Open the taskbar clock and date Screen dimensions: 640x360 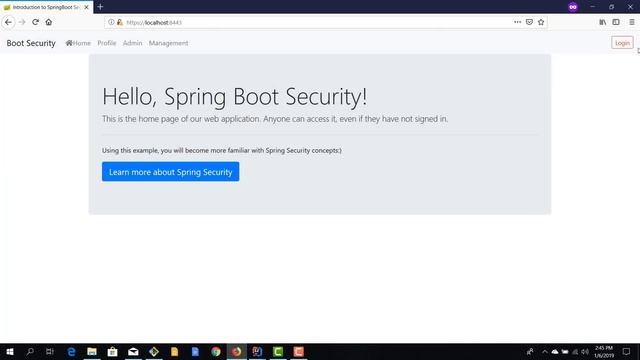coord(604,351)
